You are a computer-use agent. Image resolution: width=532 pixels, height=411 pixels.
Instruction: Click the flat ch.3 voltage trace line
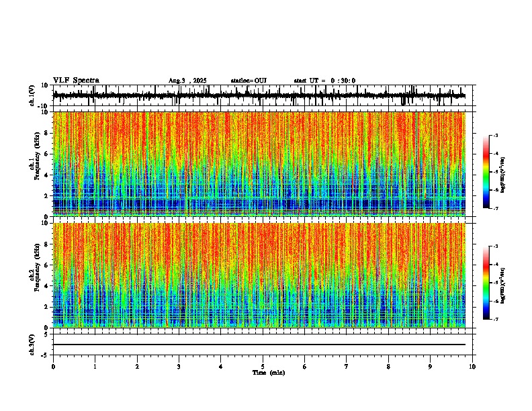click(x=259, y=345)
